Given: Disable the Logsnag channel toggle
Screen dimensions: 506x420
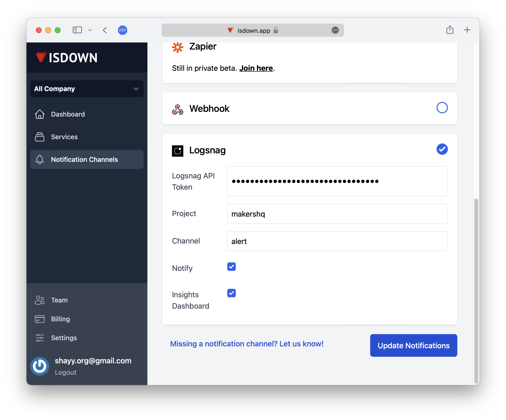Looking at the screenshot, I should 442,149.
